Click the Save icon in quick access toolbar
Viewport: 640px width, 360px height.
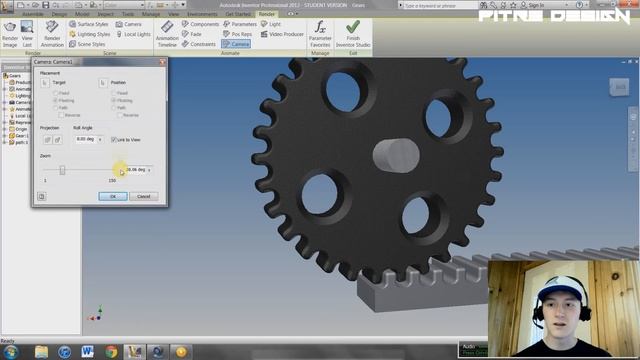(45, 5)
